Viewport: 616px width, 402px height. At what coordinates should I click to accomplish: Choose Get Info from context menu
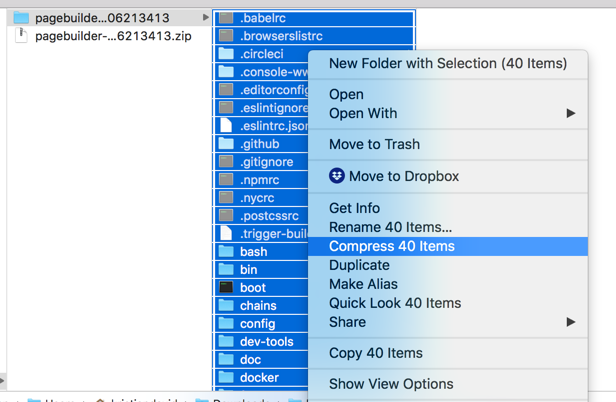(x=354, y=208)
